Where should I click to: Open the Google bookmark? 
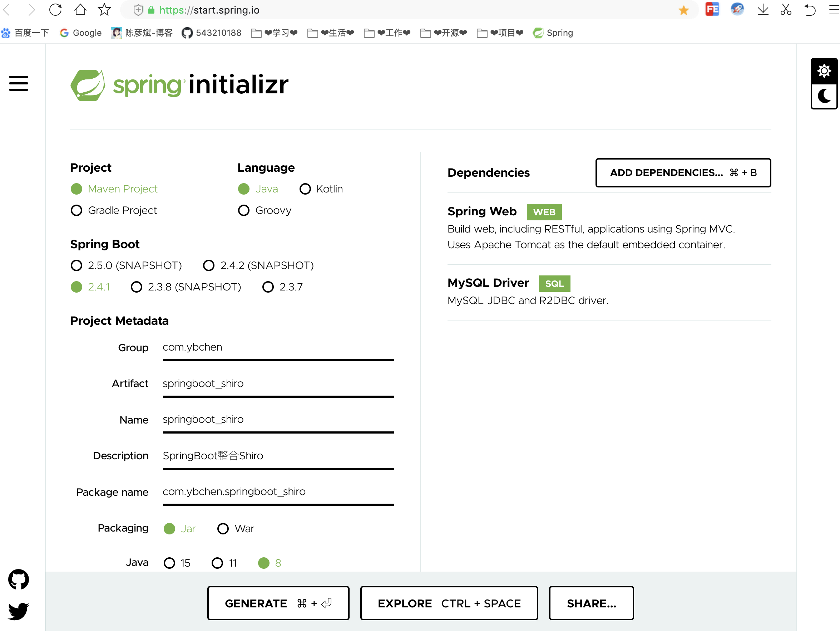81,33
